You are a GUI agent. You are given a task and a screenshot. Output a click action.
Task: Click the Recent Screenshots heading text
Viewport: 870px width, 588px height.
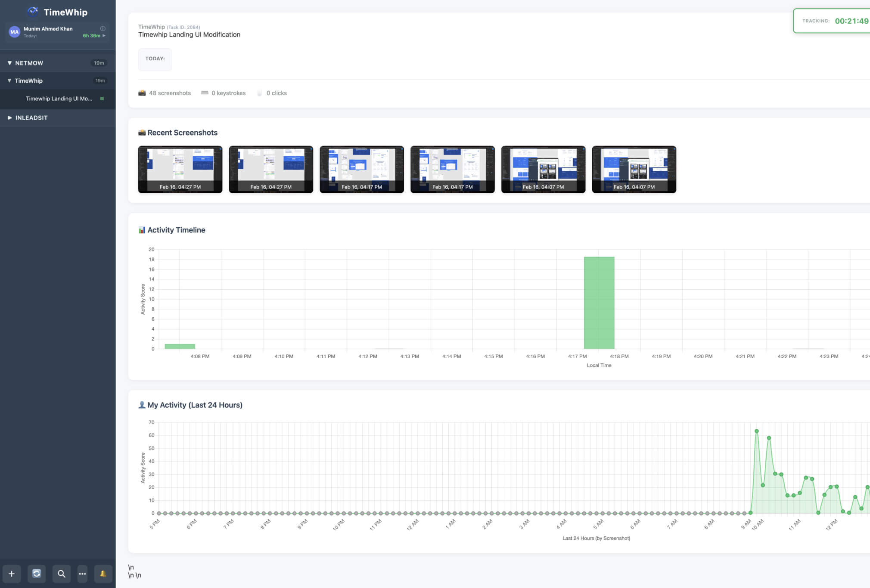coord(183,133)
